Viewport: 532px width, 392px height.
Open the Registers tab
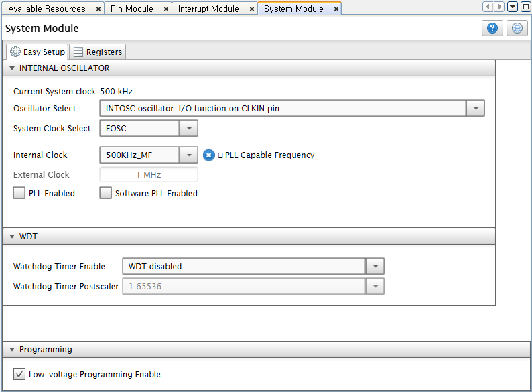point(98,52)
